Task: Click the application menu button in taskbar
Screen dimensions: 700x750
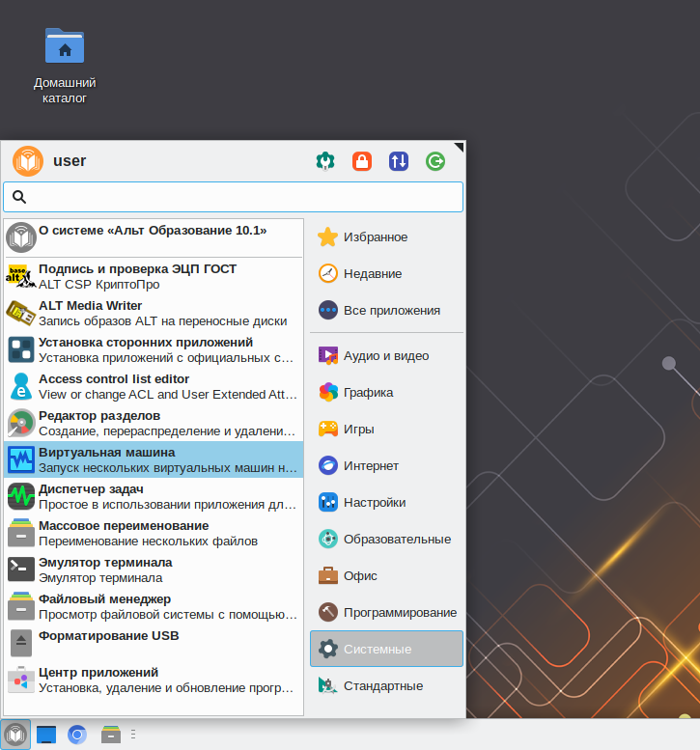Action: pos(15,735)
